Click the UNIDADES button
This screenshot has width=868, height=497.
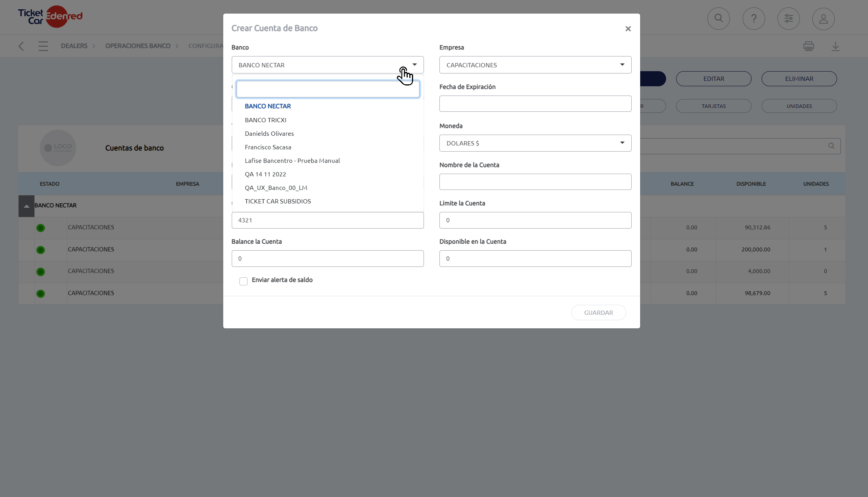pyautogui.click(x=799, y=106)
